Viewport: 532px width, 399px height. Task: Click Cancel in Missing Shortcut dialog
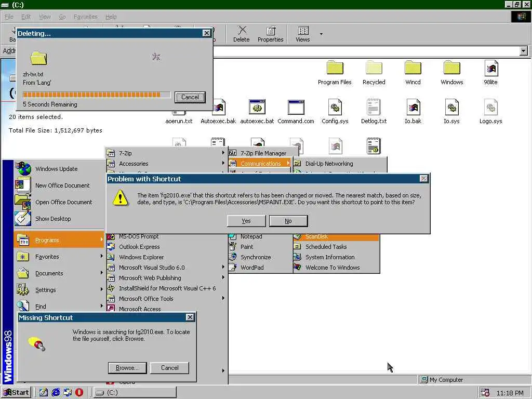(x=170, y=368)
